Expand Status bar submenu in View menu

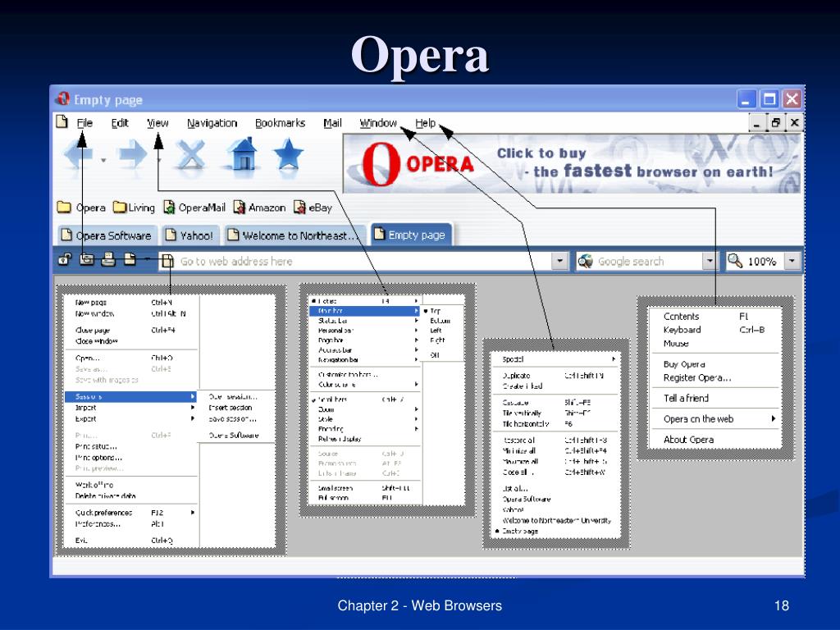(x=365, y=321)
